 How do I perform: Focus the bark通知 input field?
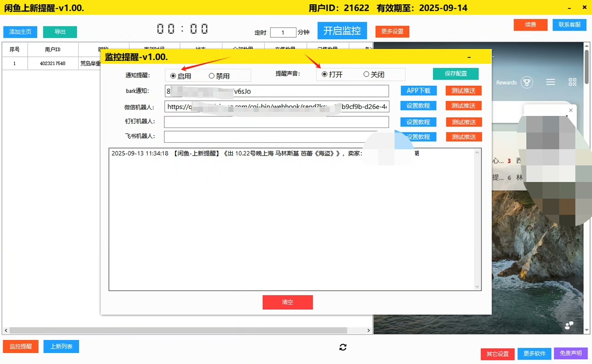(x=277, y=91)
